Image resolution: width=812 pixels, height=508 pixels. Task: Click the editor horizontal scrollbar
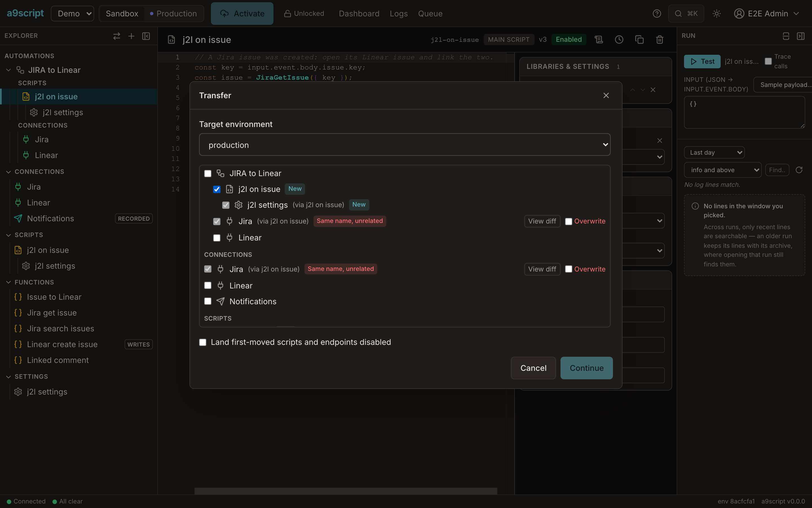coord(346,491)
